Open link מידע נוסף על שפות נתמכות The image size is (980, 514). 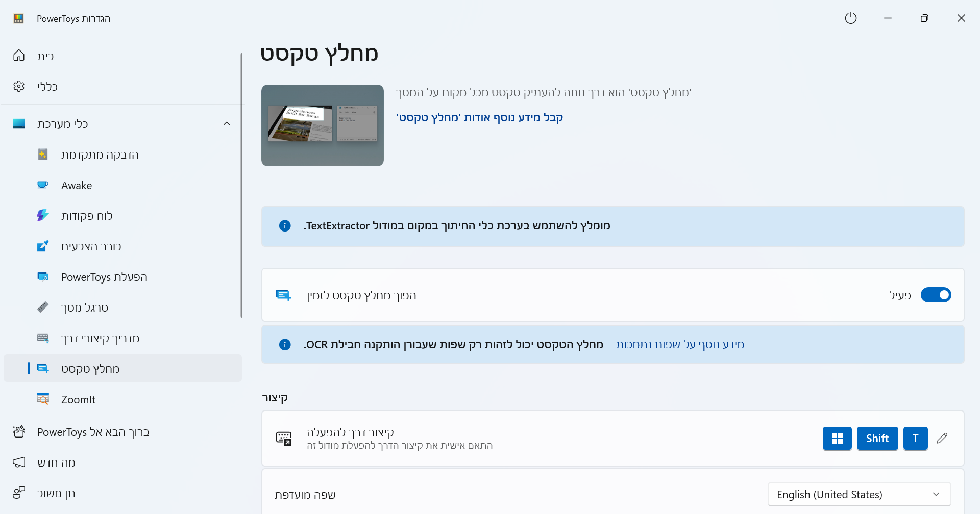point(680,344)
